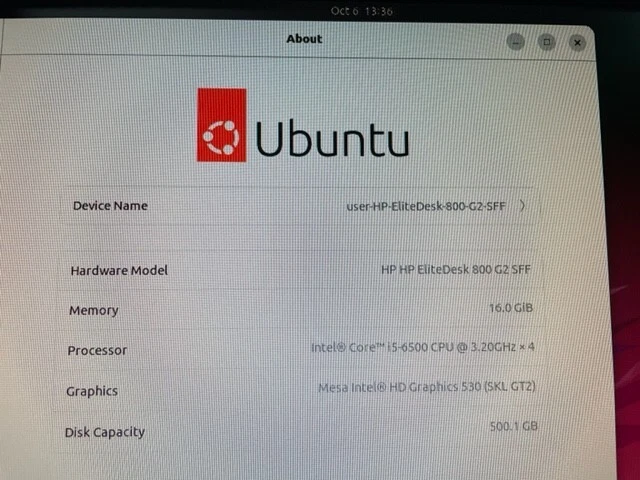Viewport: 640px width, 480px height.
Task: Select value HP HP EliteDesk 800 G2 SFF
Action: 456,269
